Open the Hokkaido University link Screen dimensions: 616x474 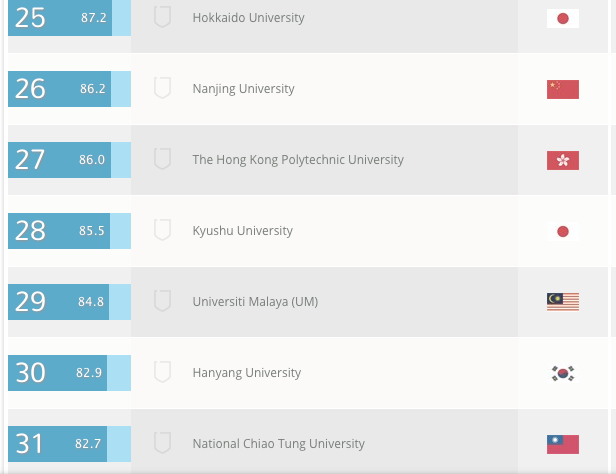[x=248, y=18]
